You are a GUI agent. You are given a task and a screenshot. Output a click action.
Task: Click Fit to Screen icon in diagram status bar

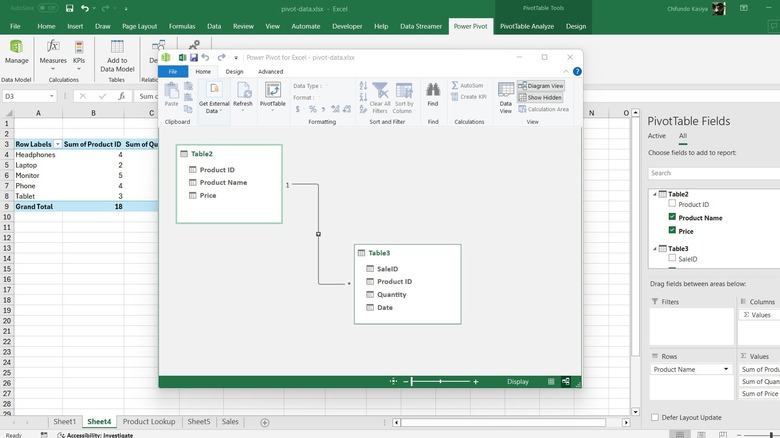click(x=393, y=381)
